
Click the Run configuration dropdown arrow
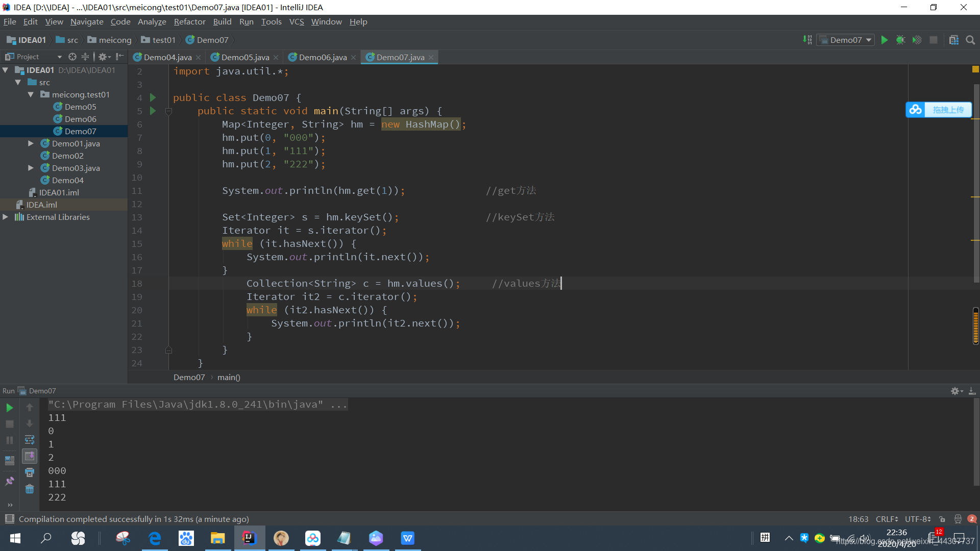[x=868, y=40]
